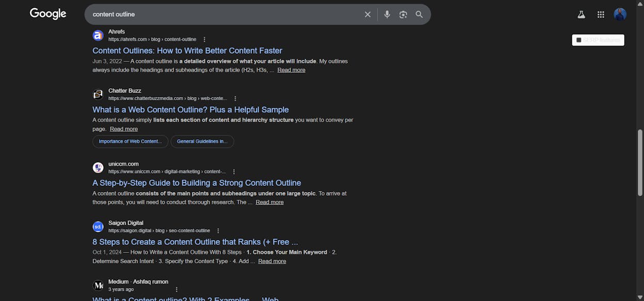Screen dimensions: 644x301
Task: Toggle the SERP features checkbox
Action: pos(579,40)
